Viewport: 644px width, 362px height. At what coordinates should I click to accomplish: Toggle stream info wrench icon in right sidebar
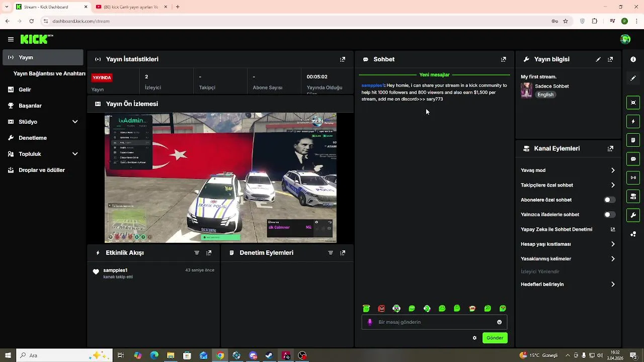point(633,215)
